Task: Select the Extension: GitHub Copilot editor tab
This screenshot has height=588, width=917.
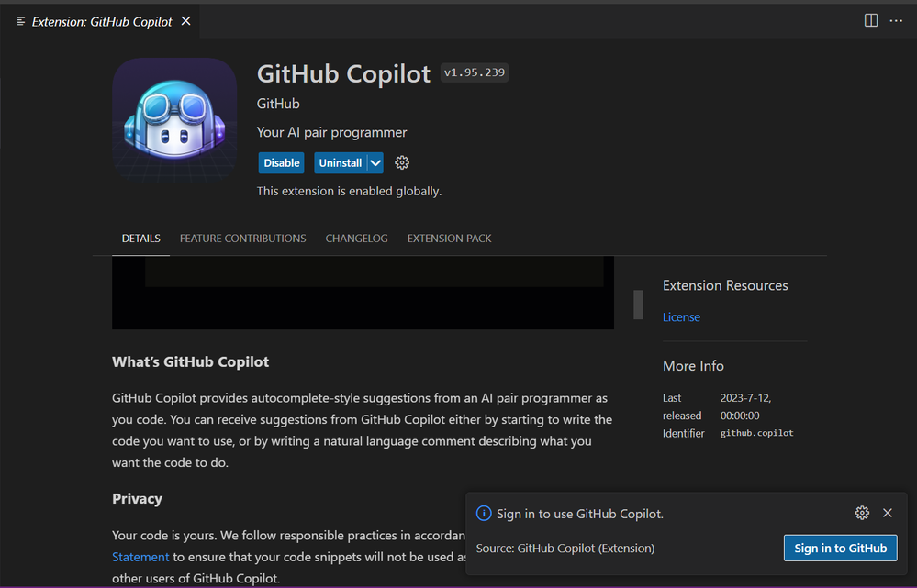Action: [102, 22]
